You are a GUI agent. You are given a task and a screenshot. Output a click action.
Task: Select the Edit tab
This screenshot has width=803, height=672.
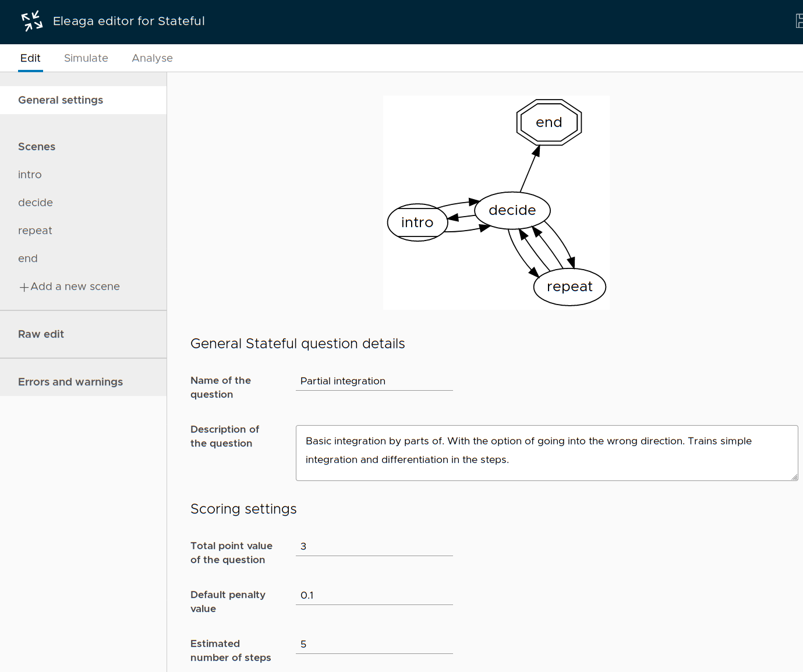30,58
